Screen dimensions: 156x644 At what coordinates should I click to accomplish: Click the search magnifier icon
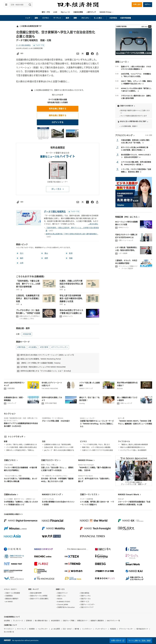point(30,4)
